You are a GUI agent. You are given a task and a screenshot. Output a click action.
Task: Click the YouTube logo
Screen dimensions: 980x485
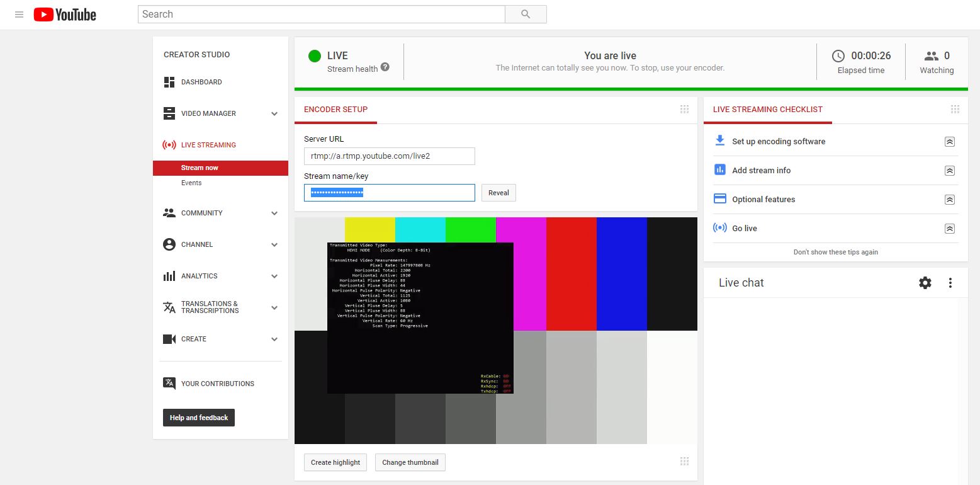click(x=65, y=14)
